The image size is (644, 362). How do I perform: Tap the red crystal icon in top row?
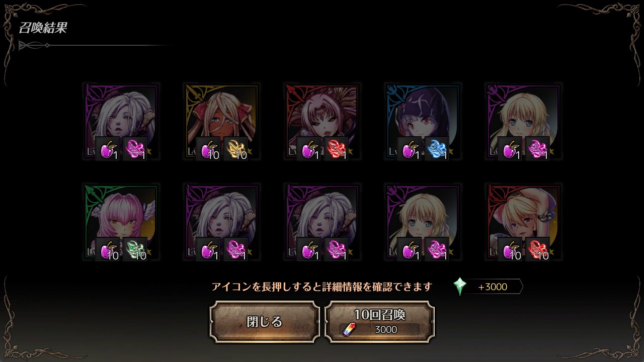[x=336, y=149]
